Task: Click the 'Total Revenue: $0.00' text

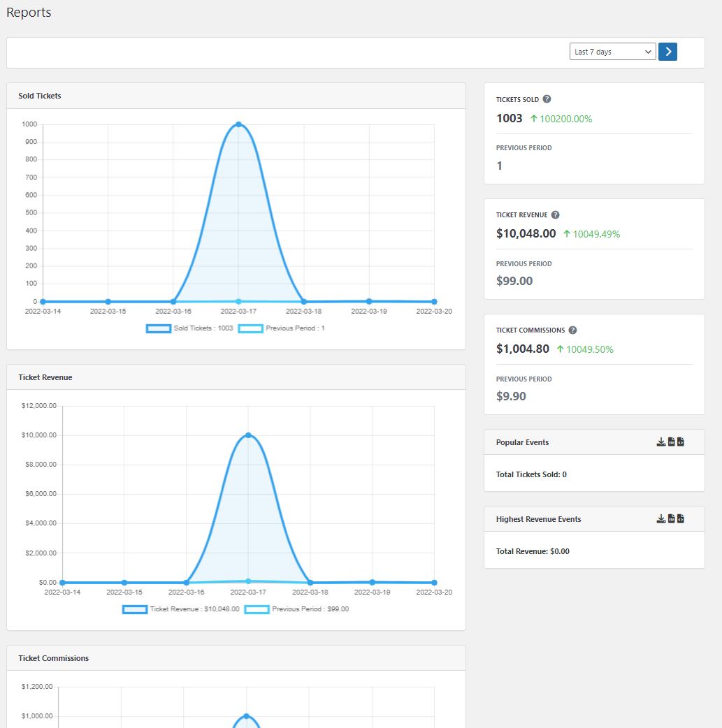Action: pos(533,551)
